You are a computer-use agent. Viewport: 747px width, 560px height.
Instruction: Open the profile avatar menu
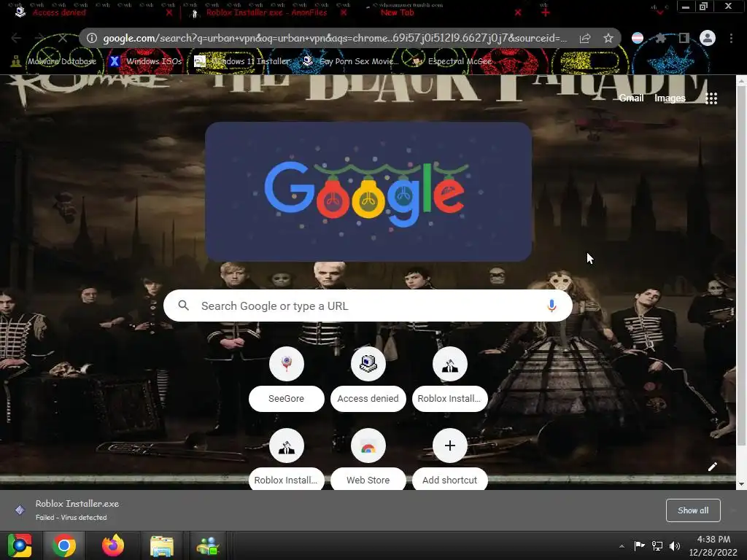pos(708,38)
